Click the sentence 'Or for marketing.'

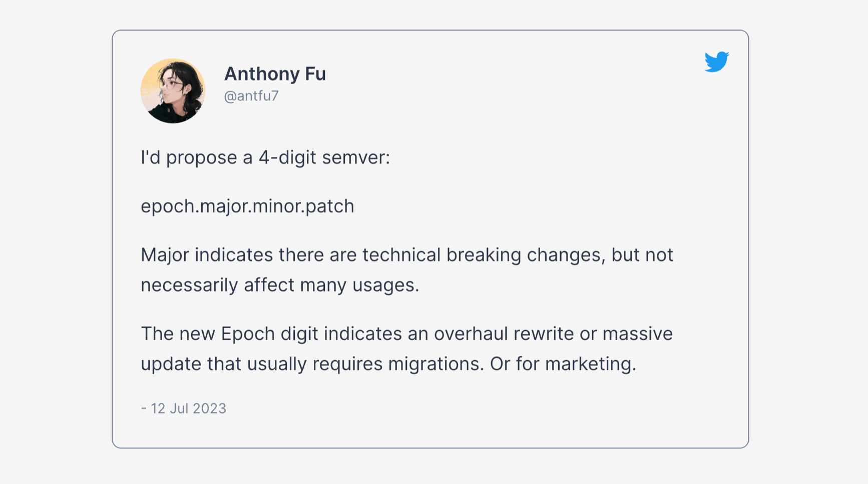[x=563, y=364]
